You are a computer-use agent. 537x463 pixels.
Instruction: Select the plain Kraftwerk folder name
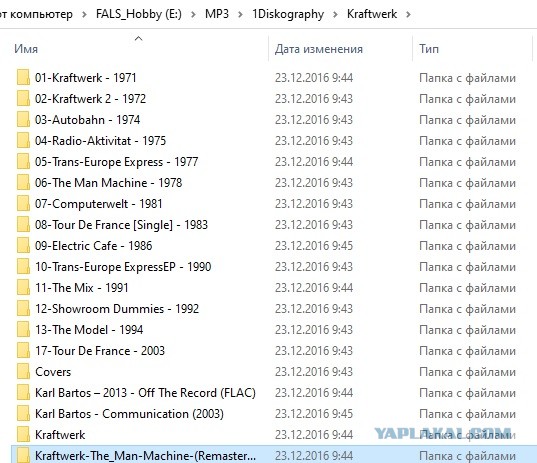point(60,435)
